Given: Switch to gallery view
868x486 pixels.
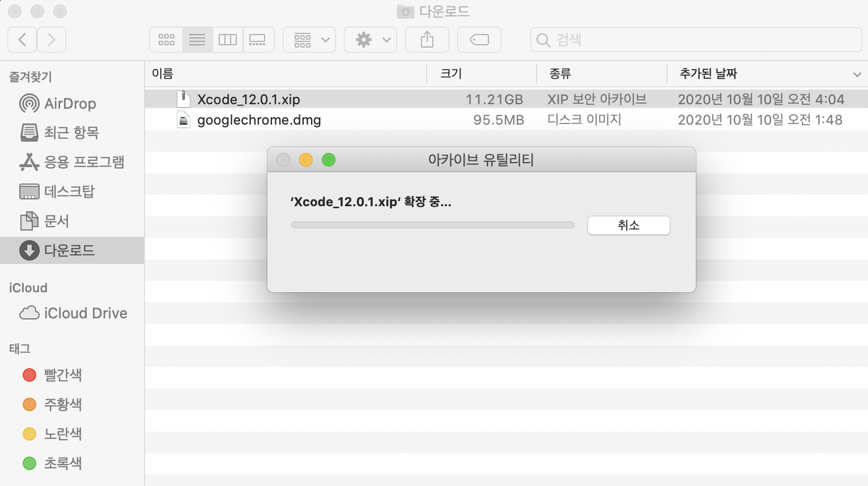Looking at the screenshot, I should click(x=258, y=40).
